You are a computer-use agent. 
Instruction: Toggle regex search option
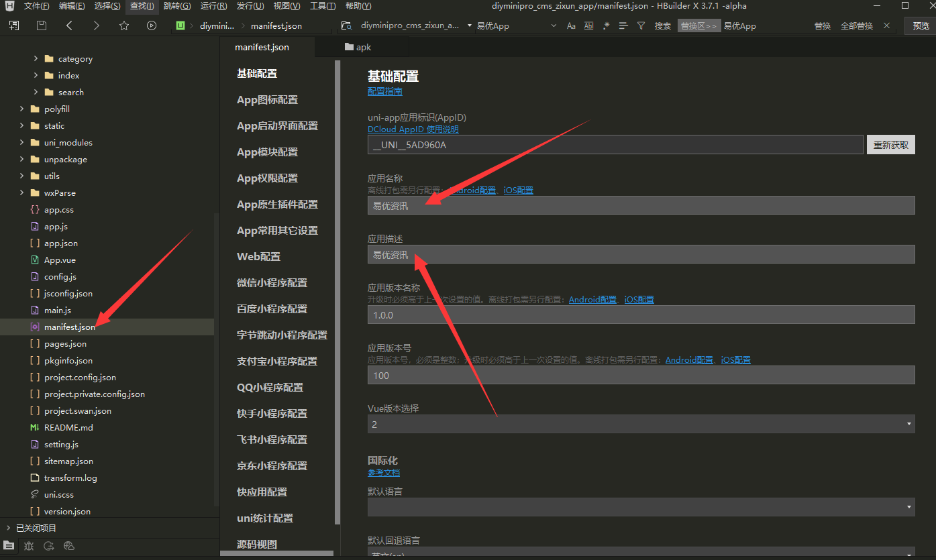coord(606,25)
